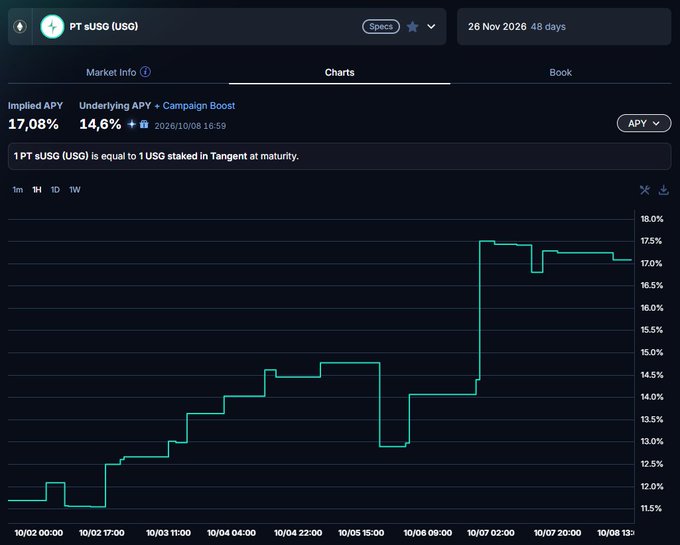Click the 10/03 11:00 x-axis label
The image size is (680, 545).
[168, 533]
